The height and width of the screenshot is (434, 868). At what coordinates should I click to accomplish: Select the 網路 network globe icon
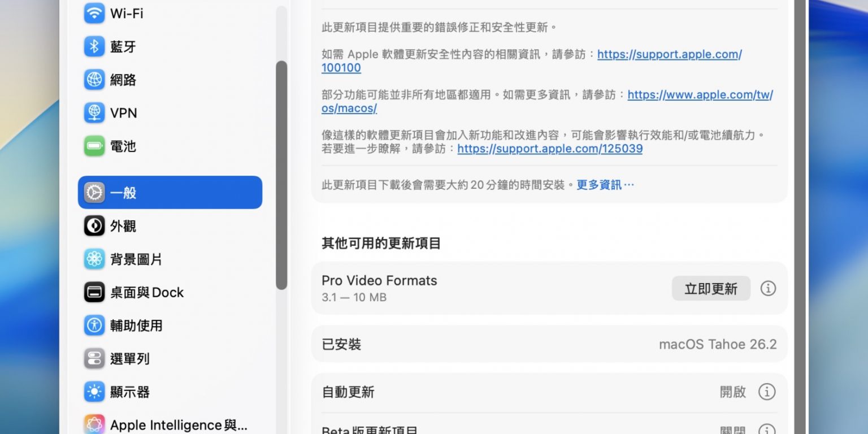[94, 80]
